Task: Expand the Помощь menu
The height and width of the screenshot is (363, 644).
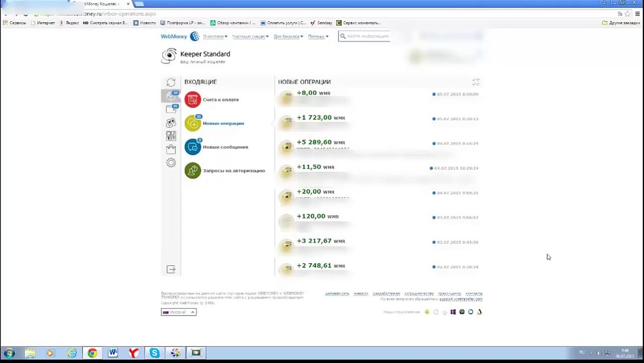Action: (318, 36)
